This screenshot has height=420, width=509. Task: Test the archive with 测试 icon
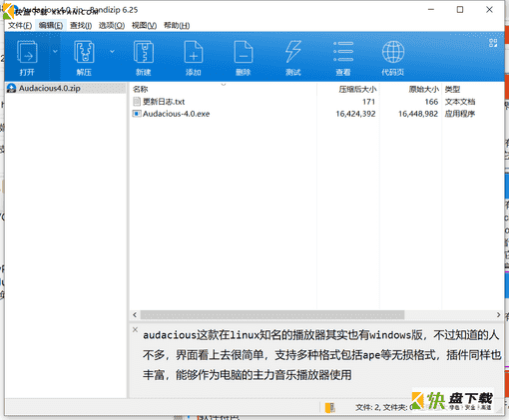(x=293, y=57)
